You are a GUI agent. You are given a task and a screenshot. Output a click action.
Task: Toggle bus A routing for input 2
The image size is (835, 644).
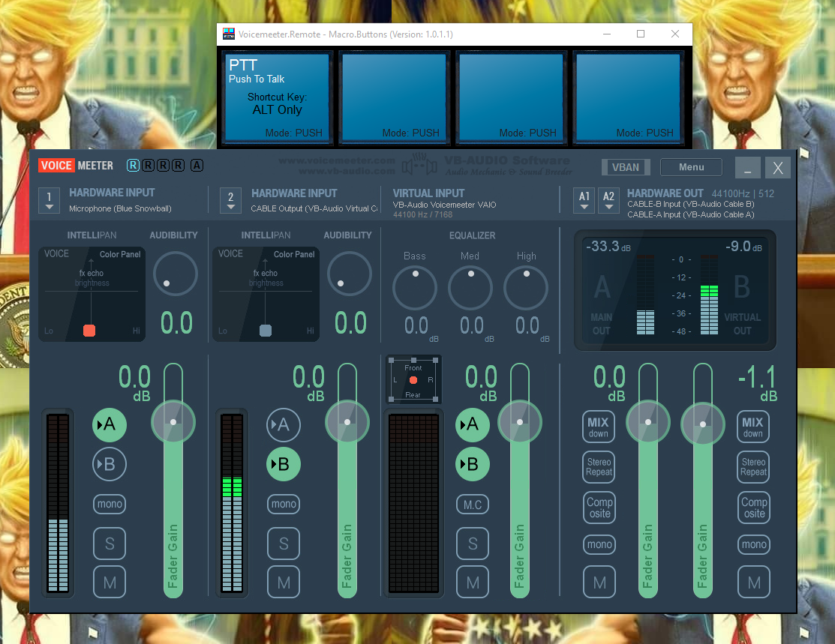click(284, 425)
